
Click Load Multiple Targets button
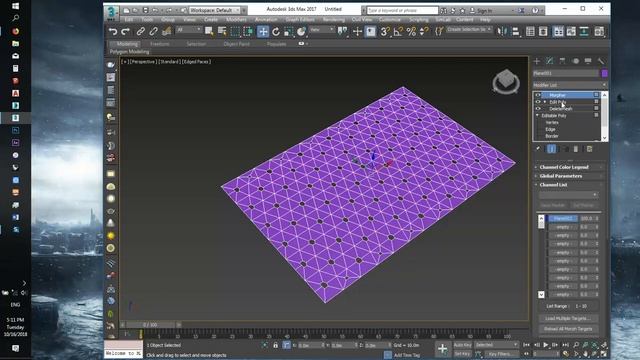coord(568,318)
